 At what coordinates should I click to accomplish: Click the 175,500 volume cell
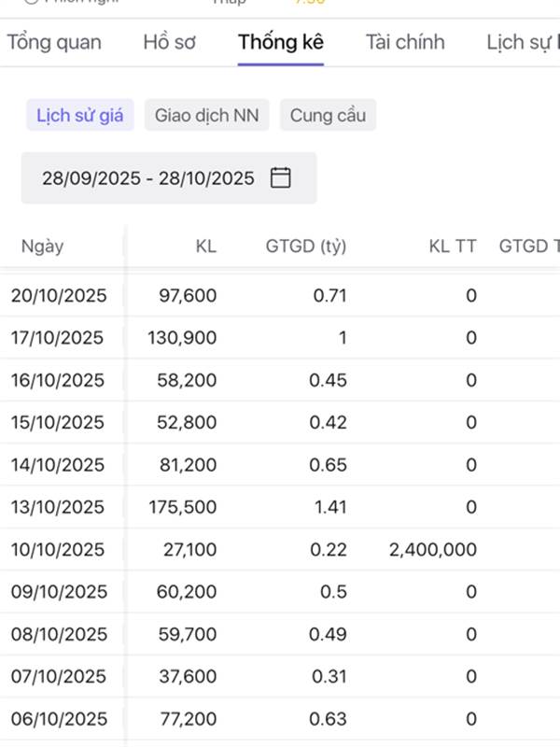point(182,507)
